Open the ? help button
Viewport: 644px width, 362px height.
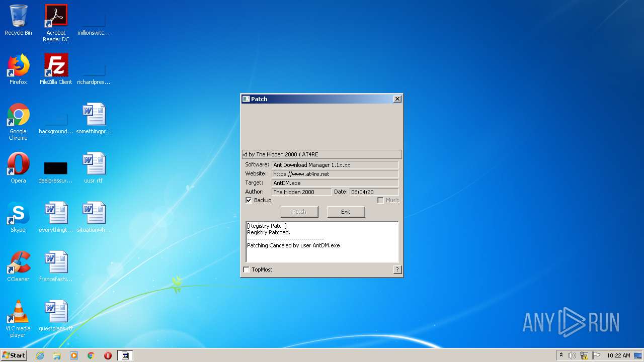tap(397, 269)
